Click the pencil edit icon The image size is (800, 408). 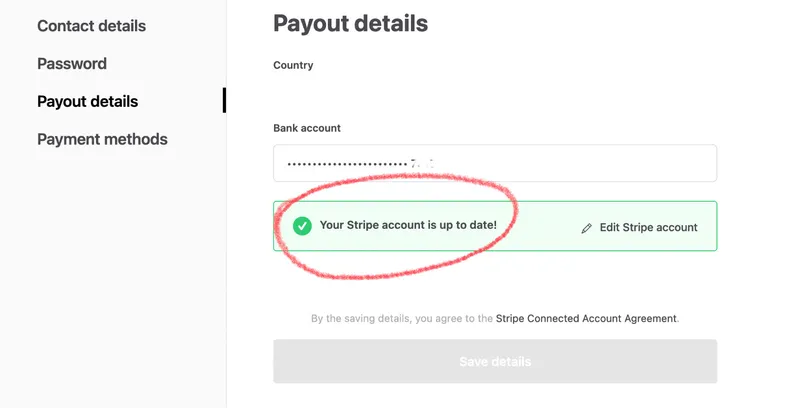pos(587,228)
